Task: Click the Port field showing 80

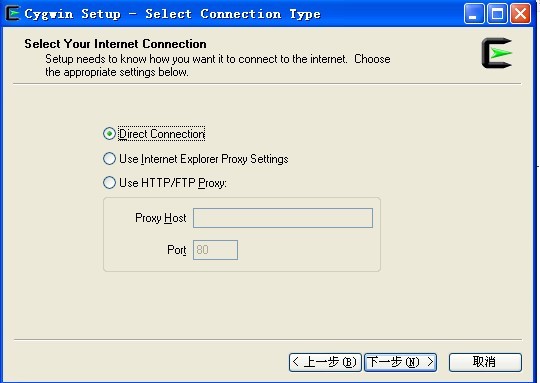Action: 215,250
